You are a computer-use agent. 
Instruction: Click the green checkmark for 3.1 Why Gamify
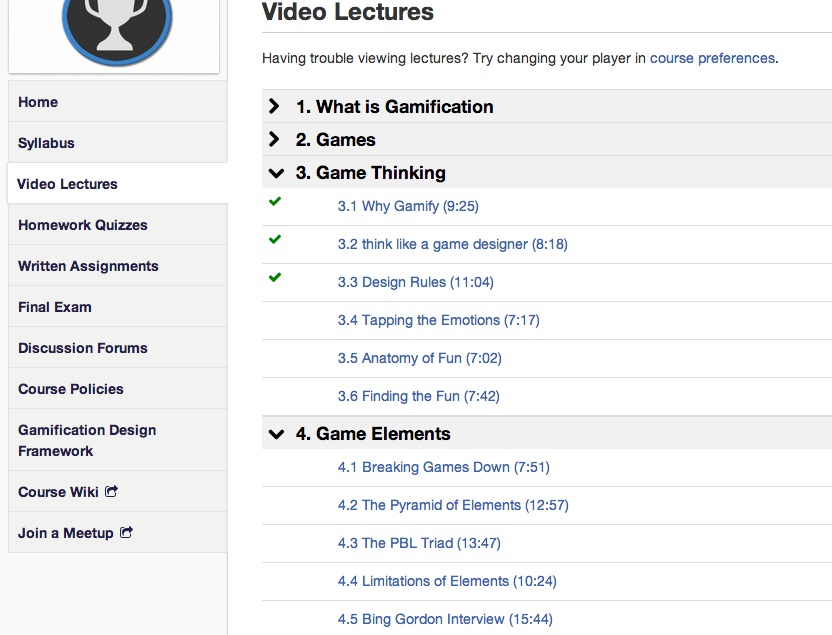click(x=275, y=202)
